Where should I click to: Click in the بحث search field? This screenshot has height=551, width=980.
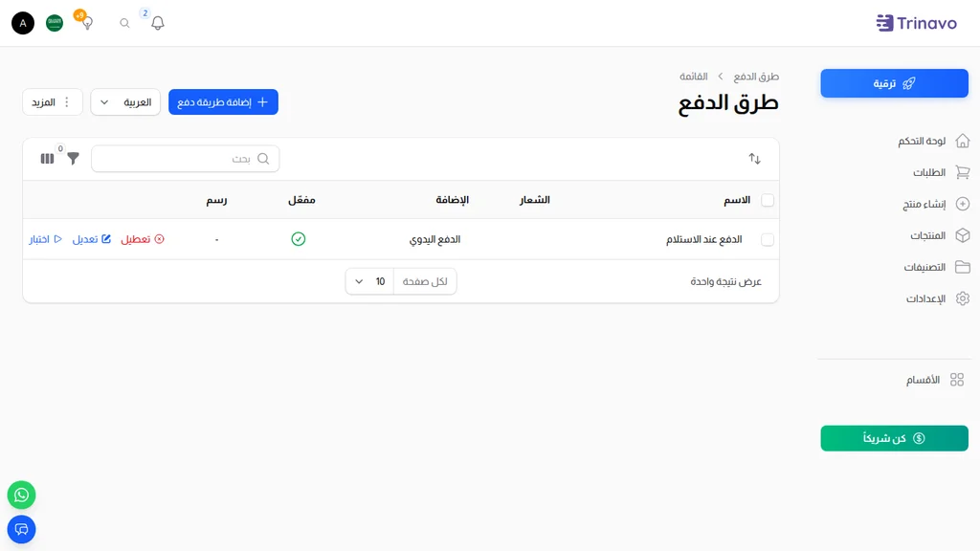pos(185,159)
